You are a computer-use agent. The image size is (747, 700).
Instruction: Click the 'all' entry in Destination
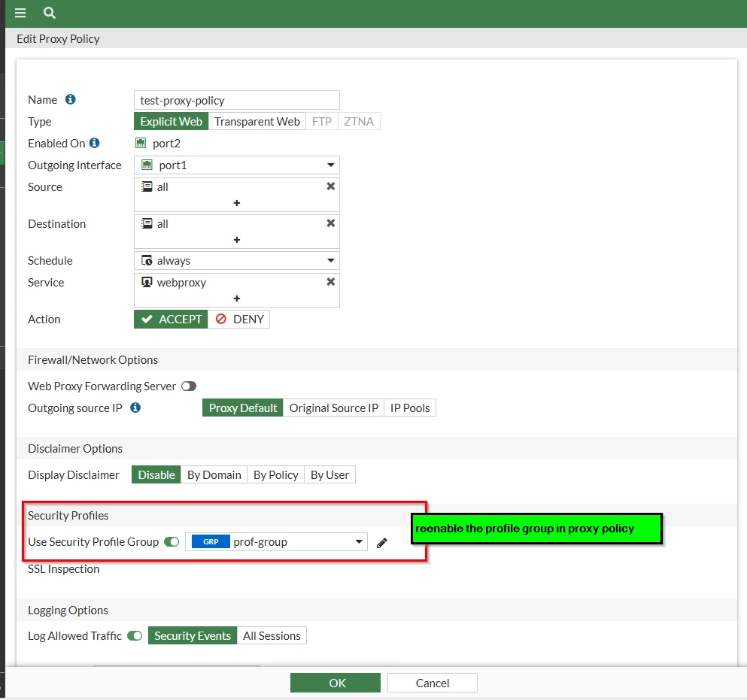click(x=162, y=224)
